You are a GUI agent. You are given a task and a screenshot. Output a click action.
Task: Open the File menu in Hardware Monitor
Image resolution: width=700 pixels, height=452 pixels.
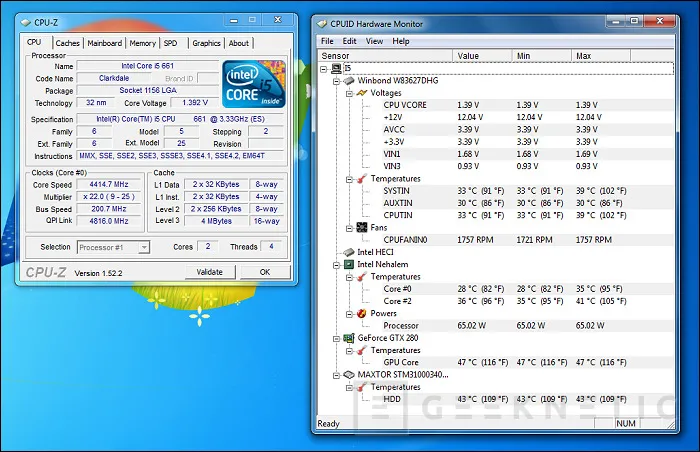point(327,41)
